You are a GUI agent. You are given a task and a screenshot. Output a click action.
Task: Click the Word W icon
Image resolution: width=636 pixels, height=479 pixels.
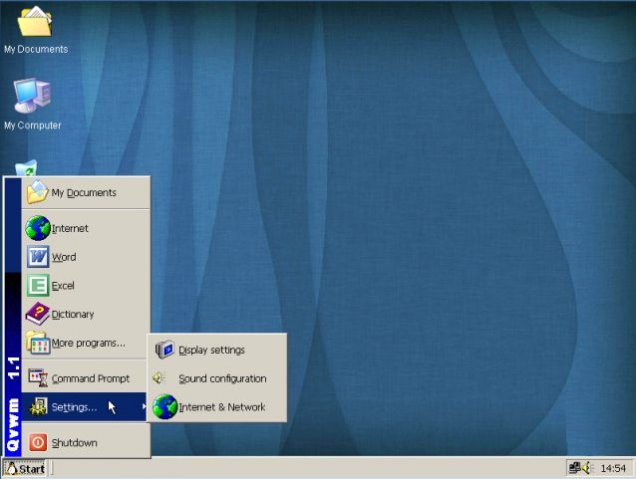[38, 257]
